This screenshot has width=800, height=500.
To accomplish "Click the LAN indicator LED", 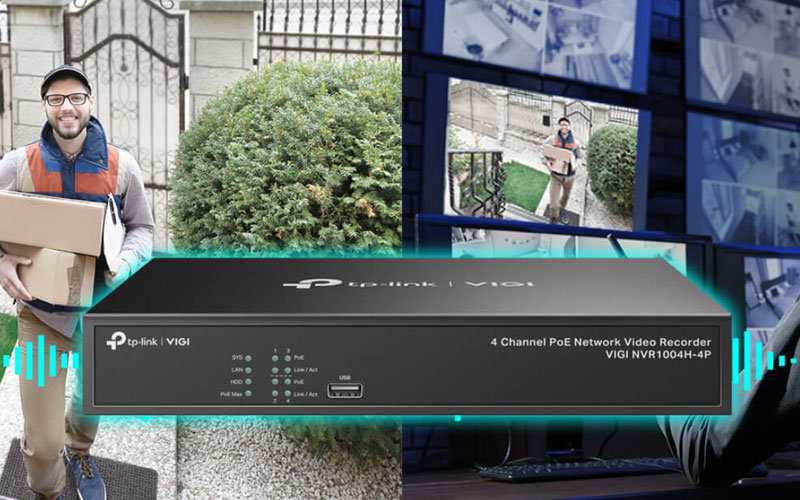I will [248, 370].
